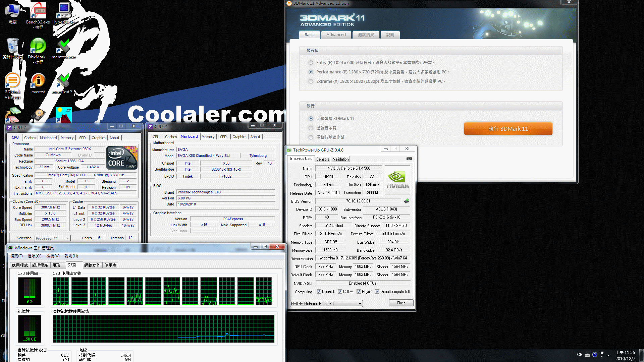Open the 檢視(V) menu in Task Manager
This screenshot has height=362, width=644.
pyautogui.click(x=53, y=256)
